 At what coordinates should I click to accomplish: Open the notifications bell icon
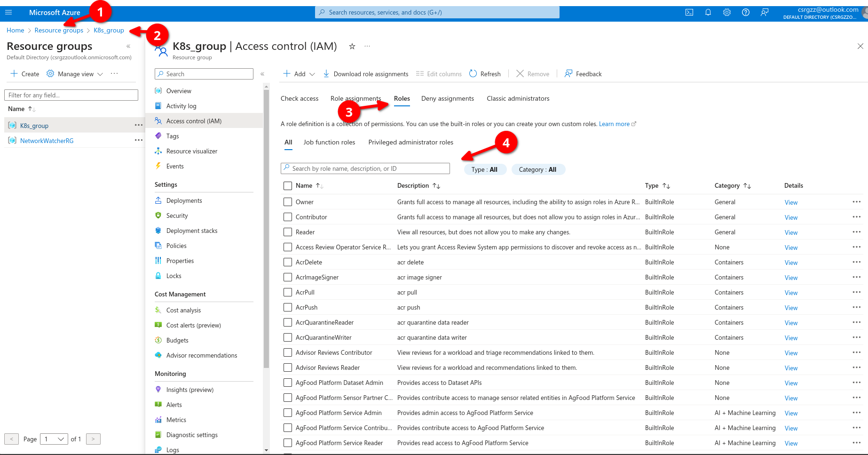coord(708,13)
